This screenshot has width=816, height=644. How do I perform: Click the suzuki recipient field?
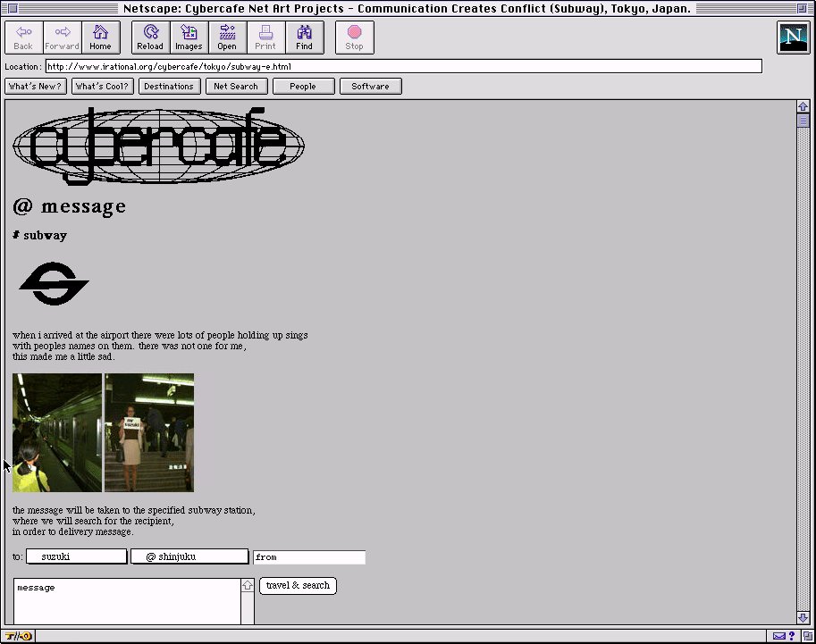click(x=77, y=556)
